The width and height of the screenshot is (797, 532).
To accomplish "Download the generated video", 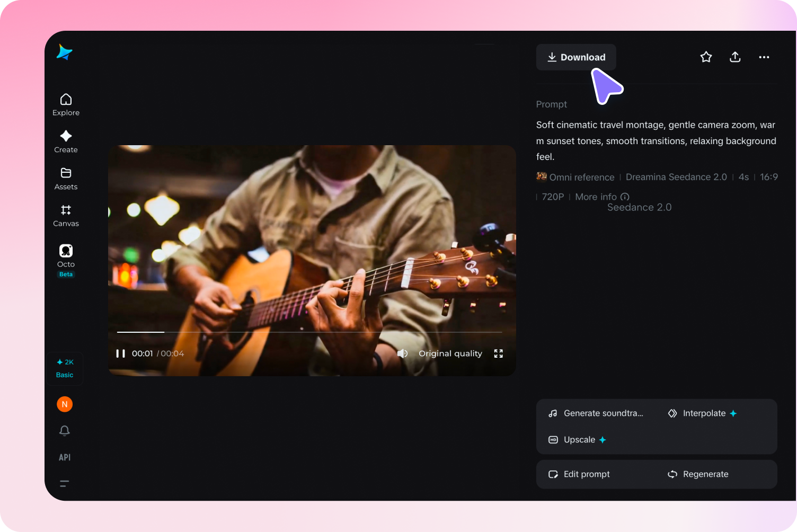I will click(x=576, y=57).
